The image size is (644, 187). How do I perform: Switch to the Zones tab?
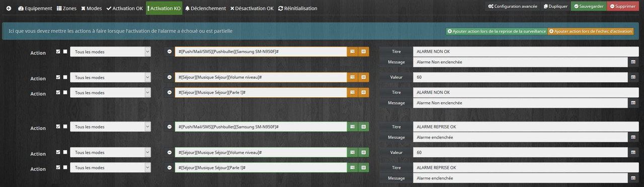66,8
